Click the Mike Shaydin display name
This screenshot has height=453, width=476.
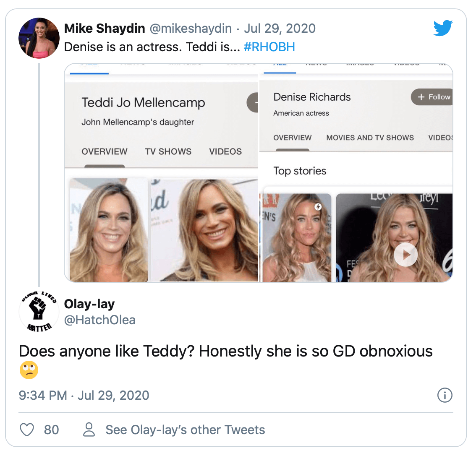105,29
